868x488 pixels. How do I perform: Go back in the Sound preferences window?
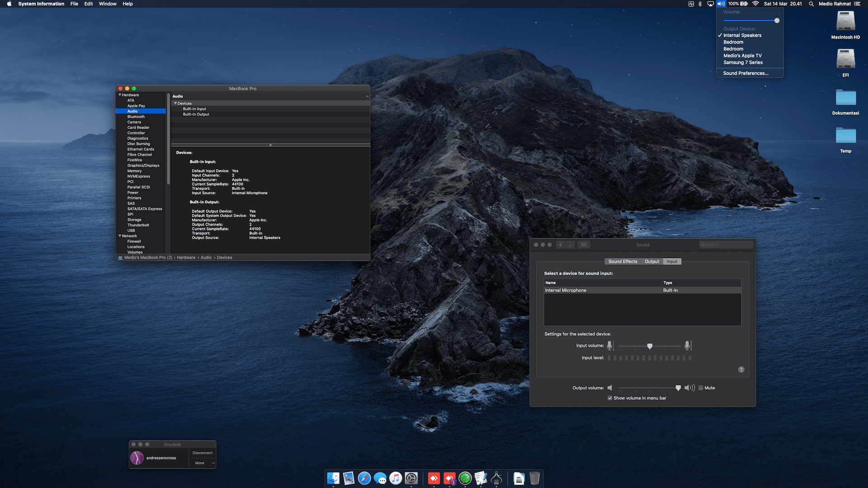click(561, 245)
